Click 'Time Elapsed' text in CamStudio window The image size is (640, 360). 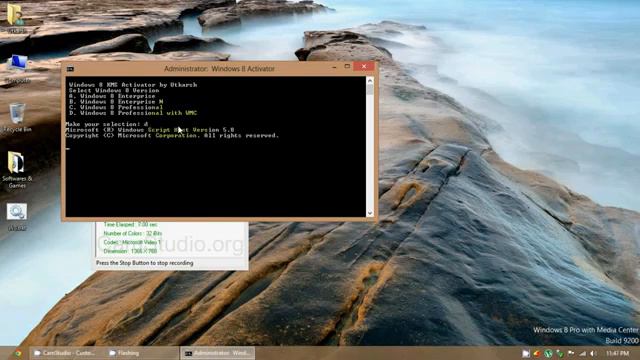coord(130,225)
